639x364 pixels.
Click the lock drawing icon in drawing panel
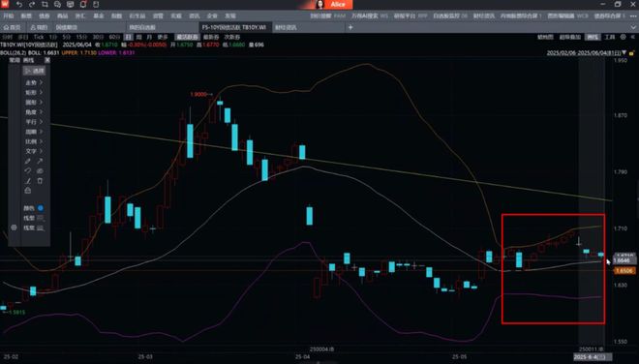pos(28,191)
